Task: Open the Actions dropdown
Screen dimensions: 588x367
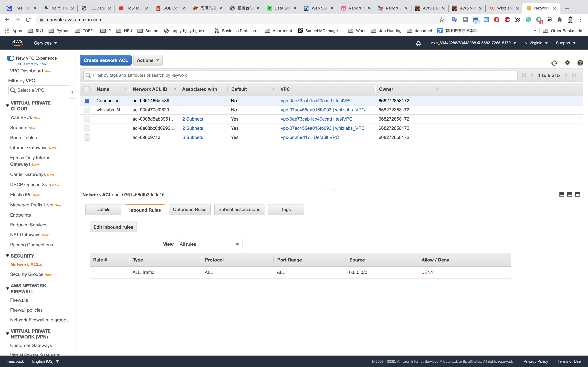Action: 148,60
